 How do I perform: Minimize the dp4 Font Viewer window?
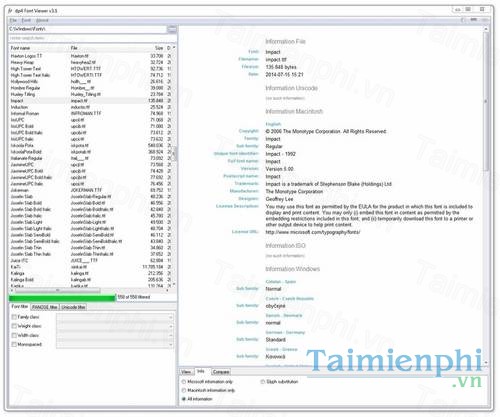click(x=458, y=10)
